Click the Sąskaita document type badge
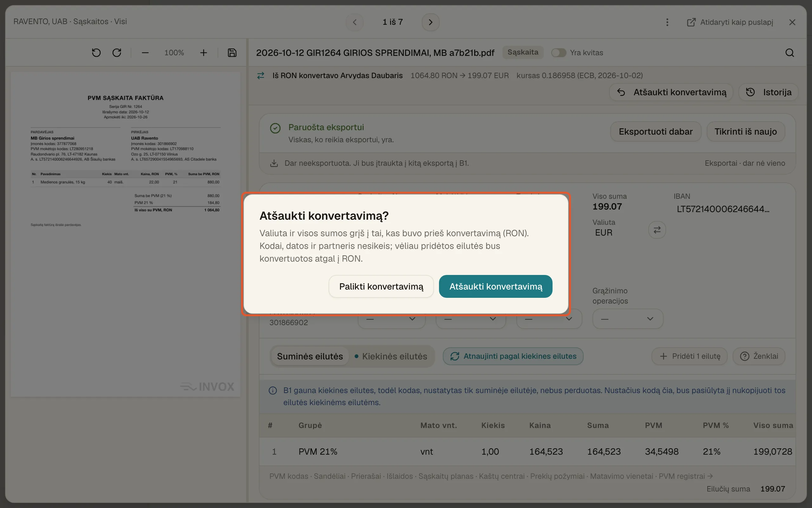 pos(523,52)
